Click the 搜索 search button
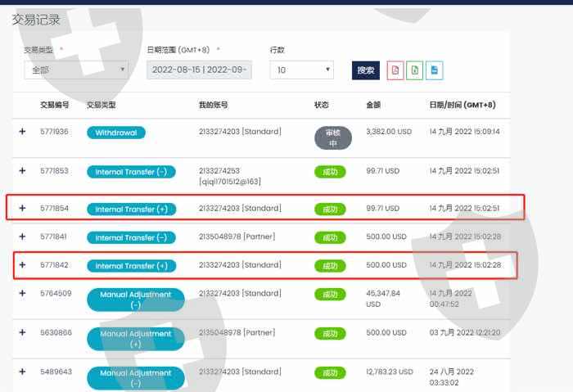The image size is (573, 392). click(x=366, y=70)
